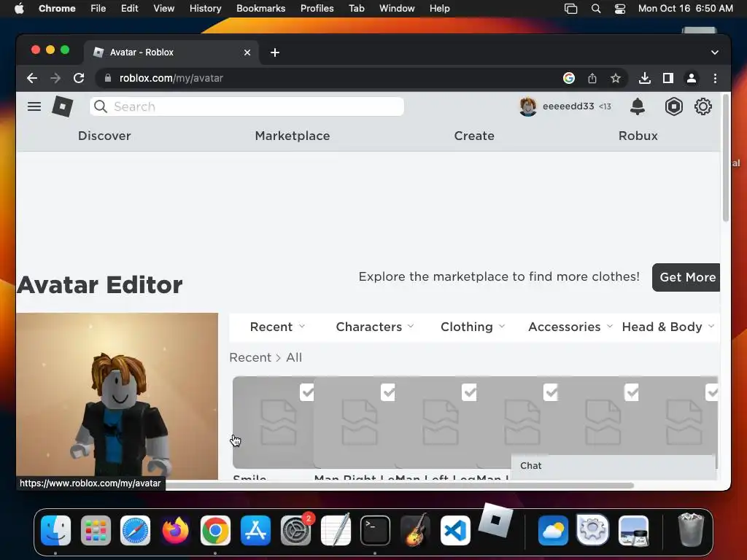Launch Safari from the dock
The height and width of the screenshot is (560, 747).
click(135, 530)
